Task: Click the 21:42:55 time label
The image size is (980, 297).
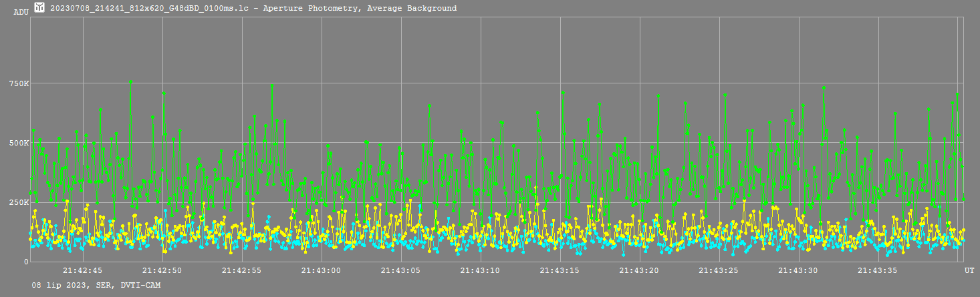Action: pos(242,270)
